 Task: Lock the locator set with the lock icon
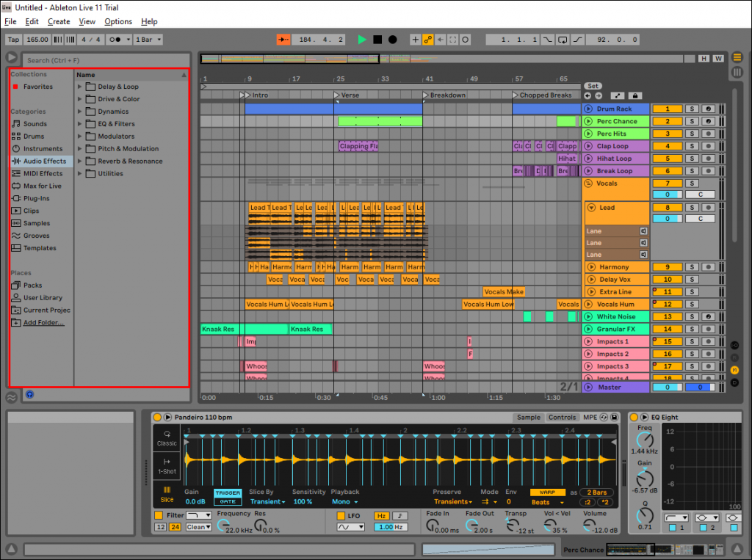pos(635,96)
